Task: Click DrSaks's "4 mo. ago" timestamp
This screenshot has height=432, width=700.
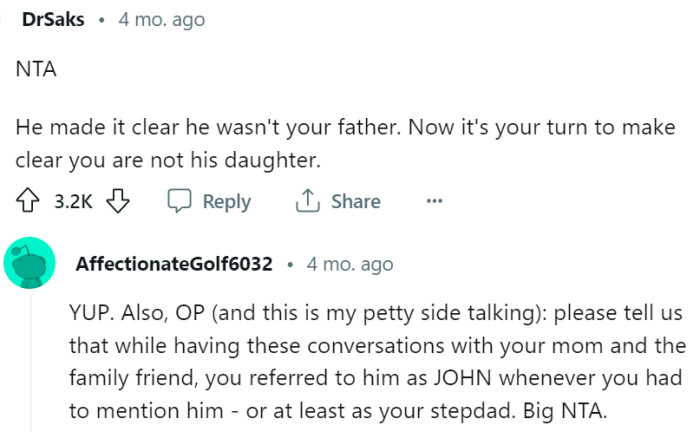Action: point(161,20)
